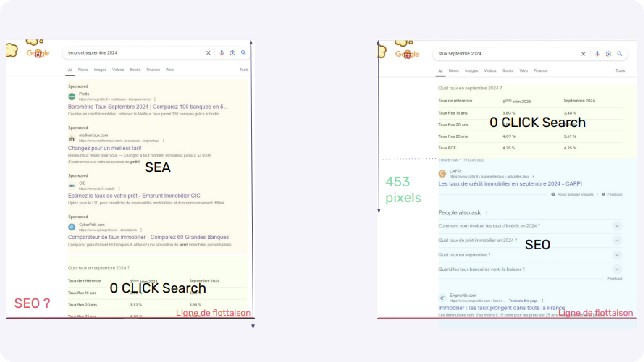This screenshot has width=644, height=362.
Task: Click the CyberPrêt.com favicon
Action: (x=72, y=227)
